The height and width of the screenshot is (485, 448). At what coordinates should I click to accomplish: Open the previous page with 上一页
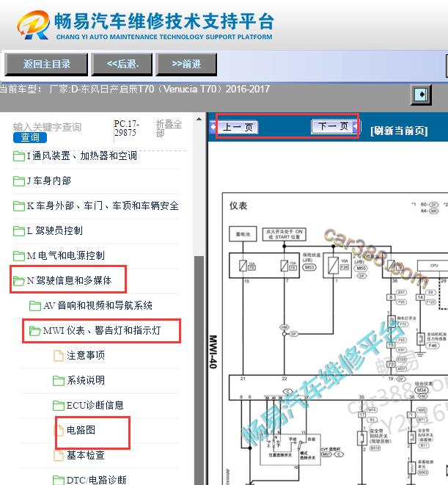coord(238,127)
